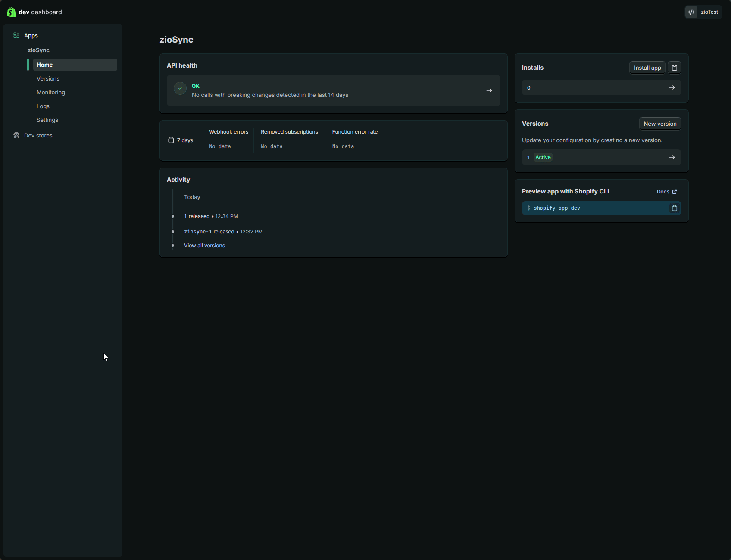731x560 pixels.
Task: Go to Versions in the sidebar
Action: tap(48, 78)
